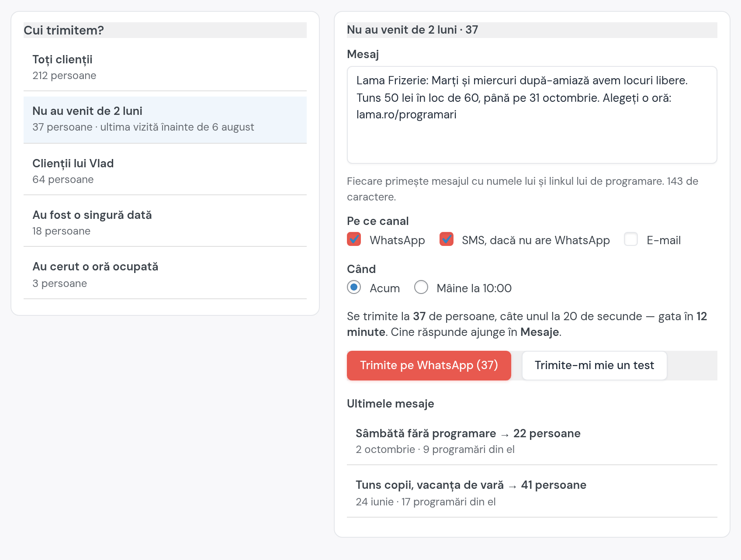This screenshot has width=741, height=560.
Task: Select Clienții lui Vlad group
Action: (x=165, y=171)
